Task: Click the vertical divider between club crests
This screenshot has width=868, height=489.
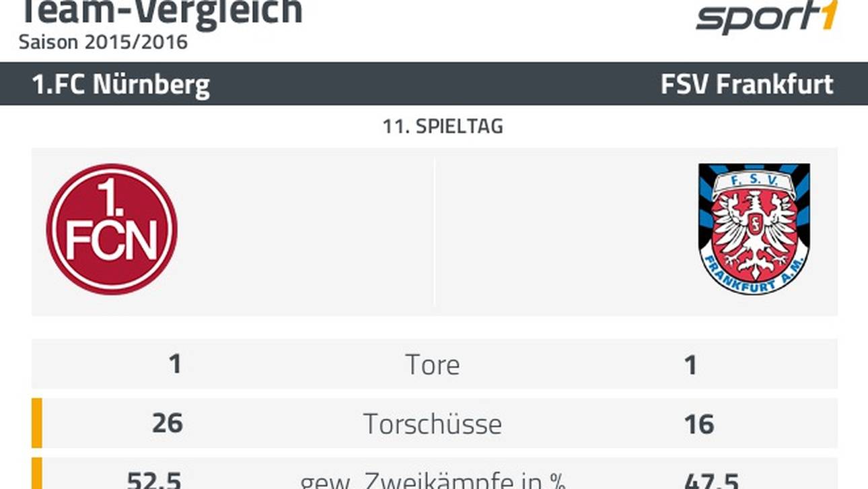Action: pos(435,232)
